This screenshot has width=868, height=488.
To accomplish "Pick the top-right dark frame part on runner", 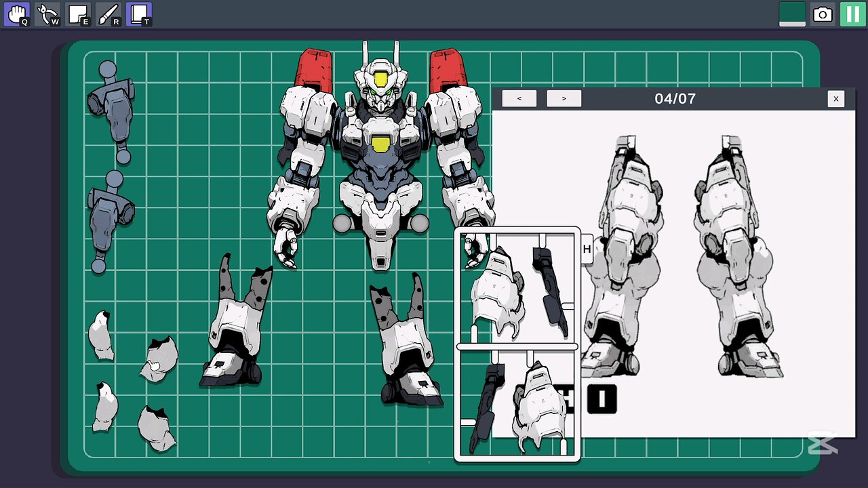I will (550, 291).
